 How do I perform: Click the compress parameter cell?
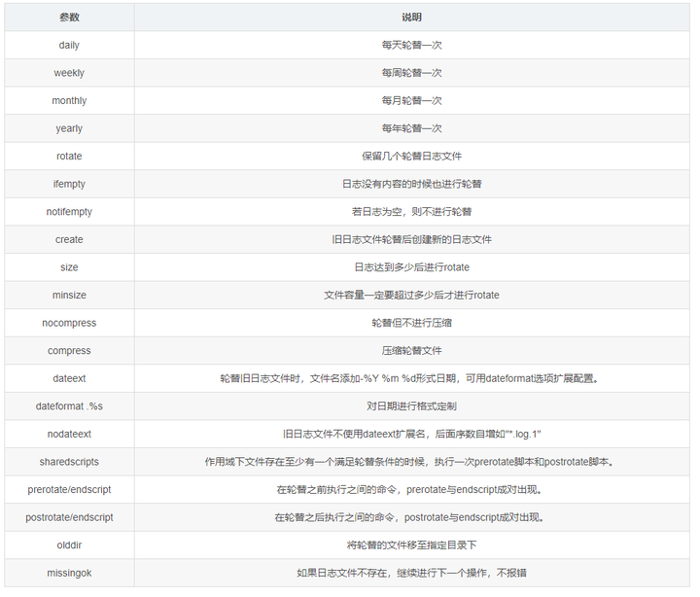pos(69,351)
